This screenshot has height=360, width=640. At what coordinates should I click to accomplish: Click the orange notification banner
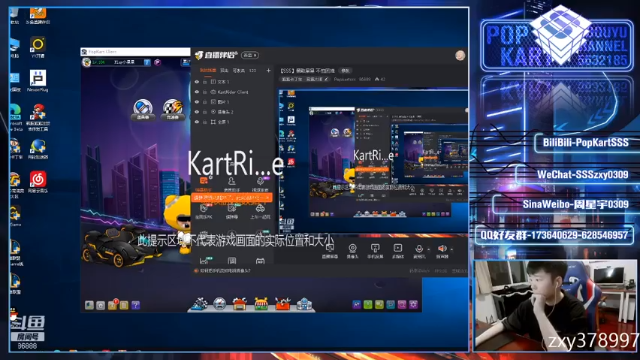tap(231, 198)
